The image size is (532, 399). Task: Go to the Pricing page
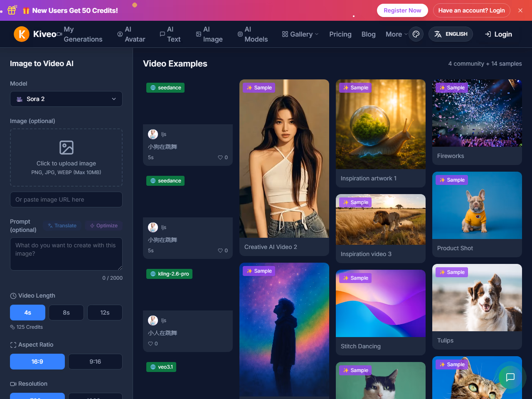340,34
